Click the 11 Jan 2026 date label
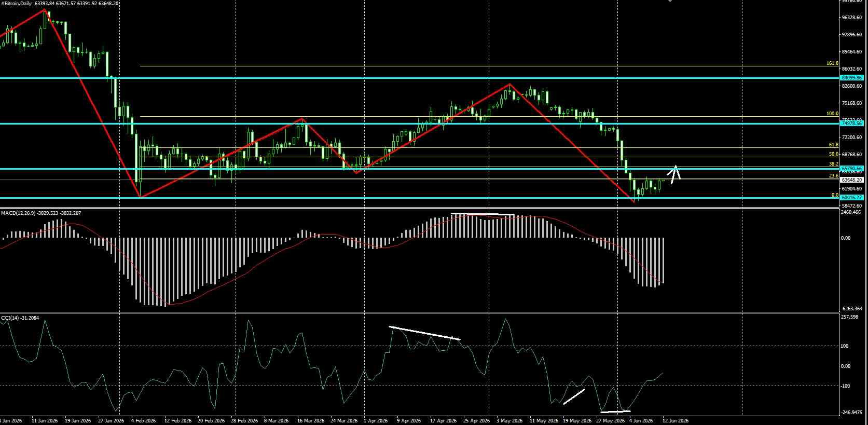Viewport: 868px width, 425px height. 45,421
